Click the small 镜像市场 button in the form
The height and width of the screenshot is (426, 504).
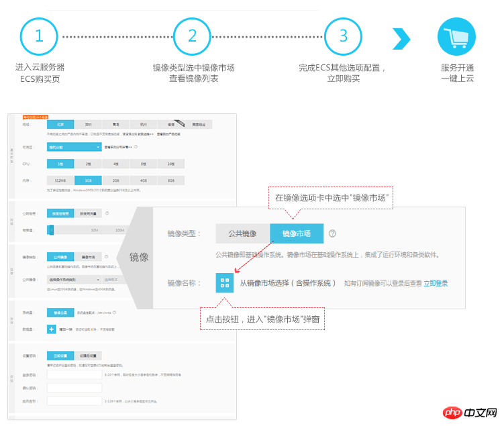point(88,257)
